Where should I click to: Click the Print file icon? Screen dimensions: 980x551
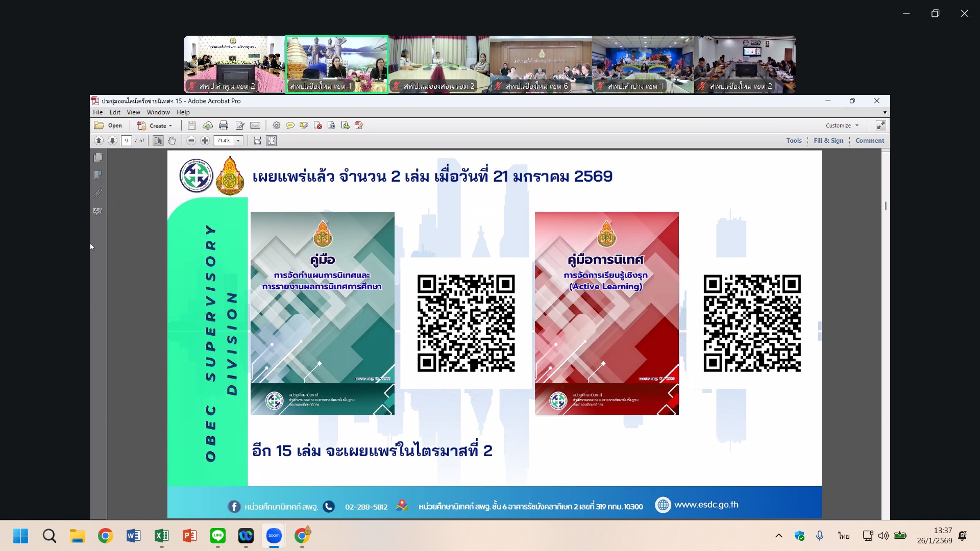pos(224,126)
